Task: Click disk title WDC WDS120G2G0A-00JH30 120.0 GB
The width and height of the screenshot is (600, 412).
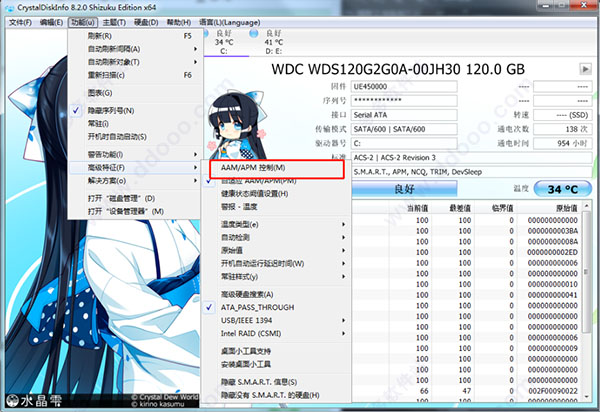Action: (x=398, y=69)
